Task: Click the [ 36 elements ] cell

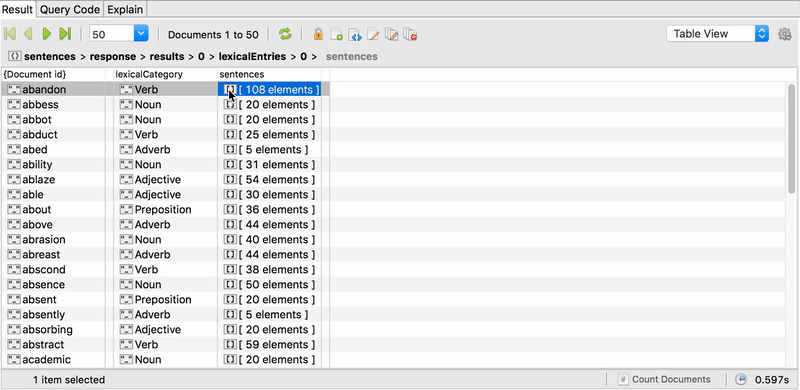Action: coord(269,210)
